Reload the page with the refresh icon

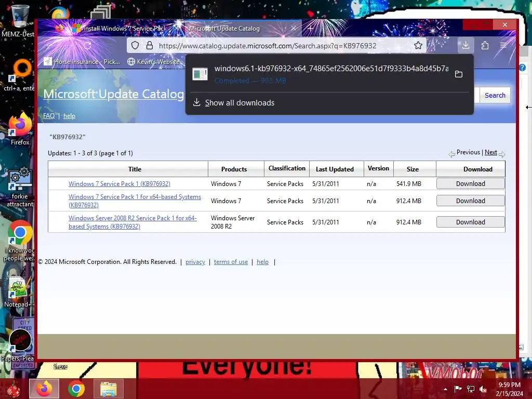(x=87, y=46)
